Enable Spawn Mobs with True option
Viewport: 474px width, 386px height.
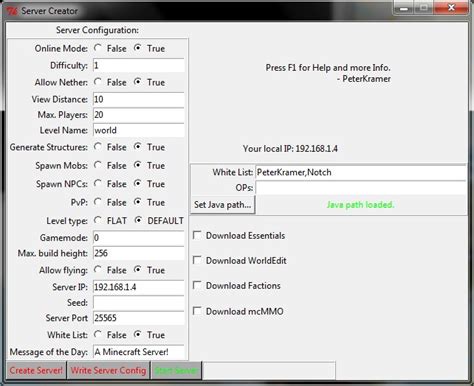tap(138, 165)
